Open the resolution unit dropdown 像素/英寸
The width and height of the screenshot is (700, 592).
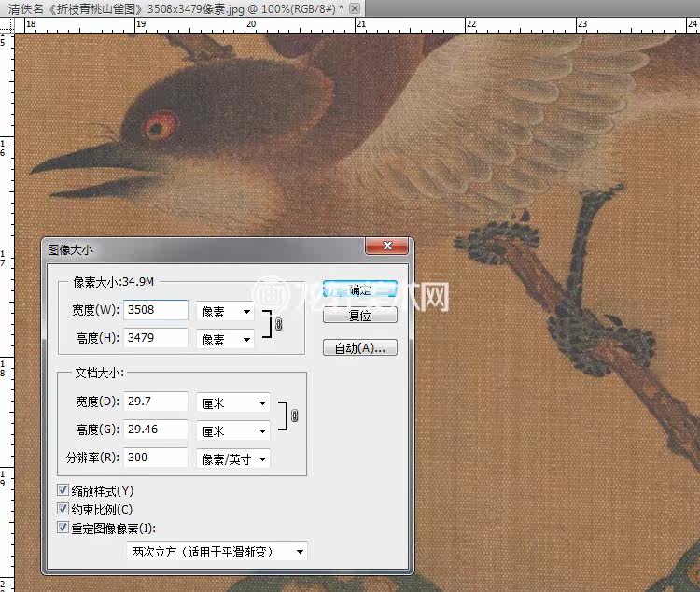[x=233, y=458]
